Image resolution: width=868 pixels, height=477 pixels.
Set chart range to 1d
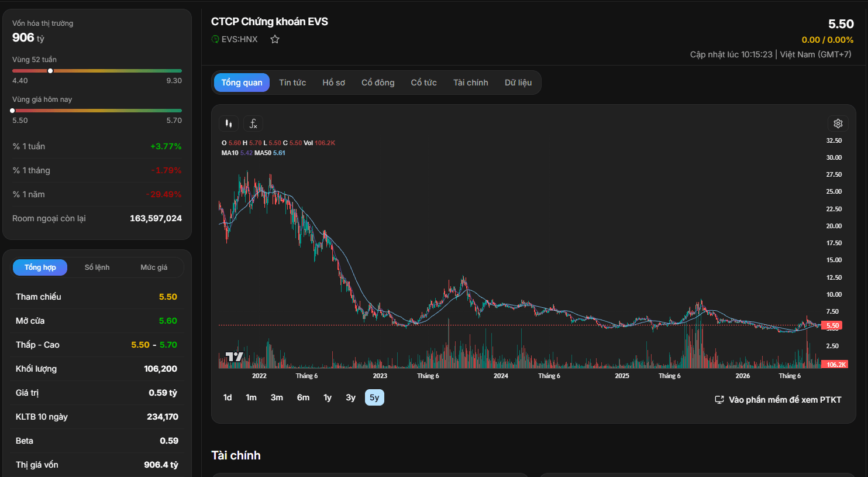coord(228,397)
